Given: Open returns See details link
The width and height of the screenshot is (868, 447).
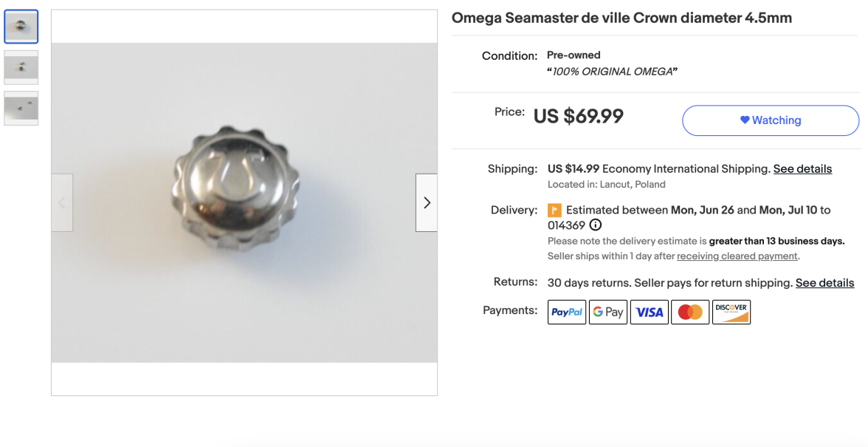Looking at the screenshot, I should 824,283.
